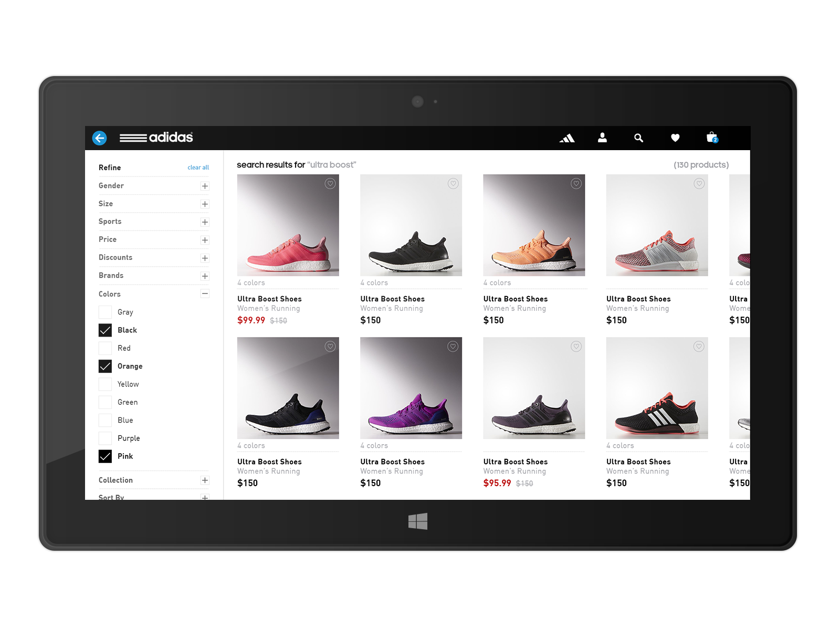Viewport: 840px width, 630px height.
Task: Open the shopping bag cart icon
Action: coord(712,138)
